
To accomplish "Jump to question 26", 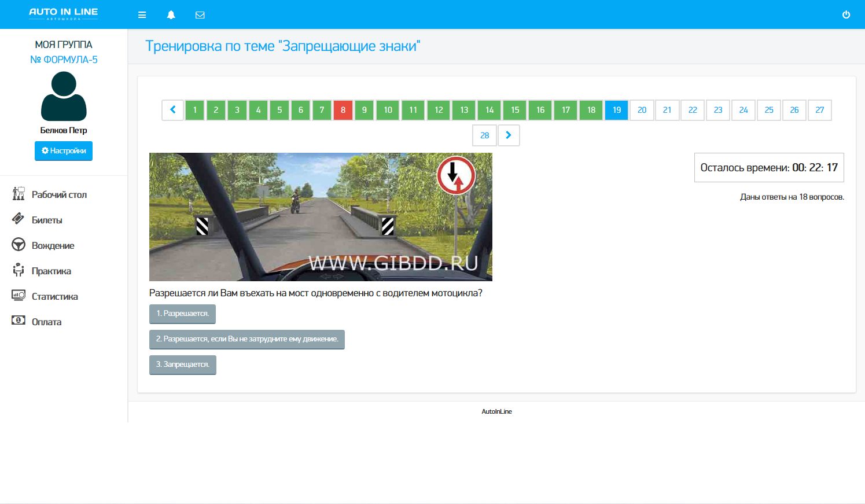I will click(x=794, y=110).
